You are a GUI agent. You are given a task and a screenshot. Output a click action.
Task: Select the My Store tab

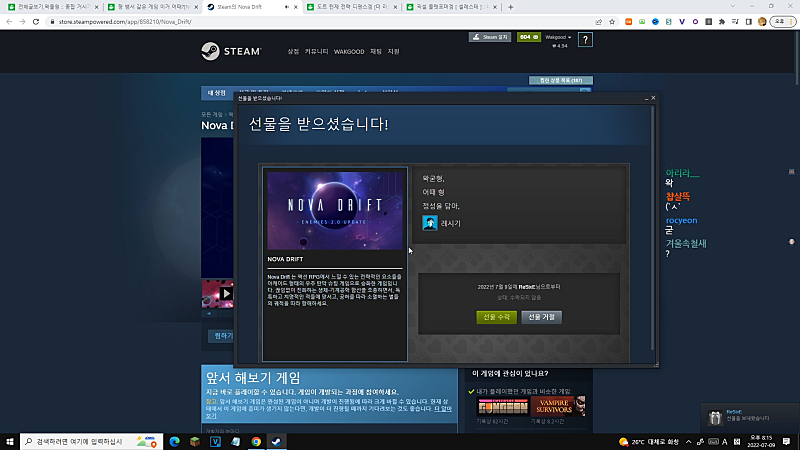pos(217,93)
